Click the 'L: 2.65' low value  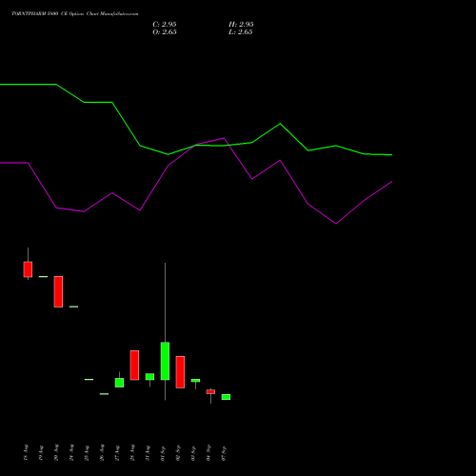click(241, 32)
